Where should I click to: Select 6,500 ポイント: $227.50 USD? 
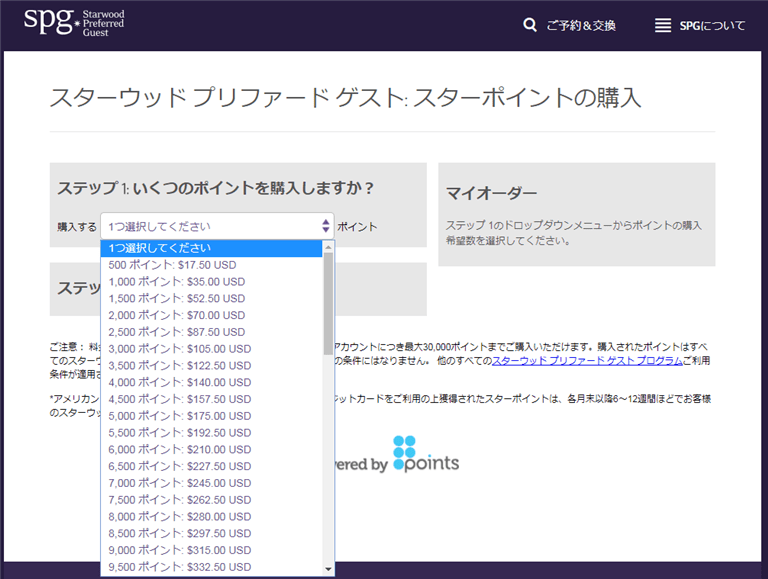click(x=211, y=466)
